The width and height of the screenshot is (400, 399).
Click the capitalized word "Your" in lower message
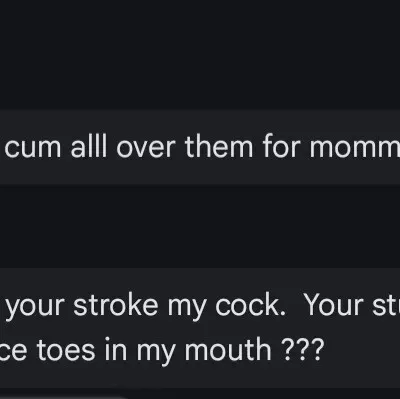(x=334, y=305)
